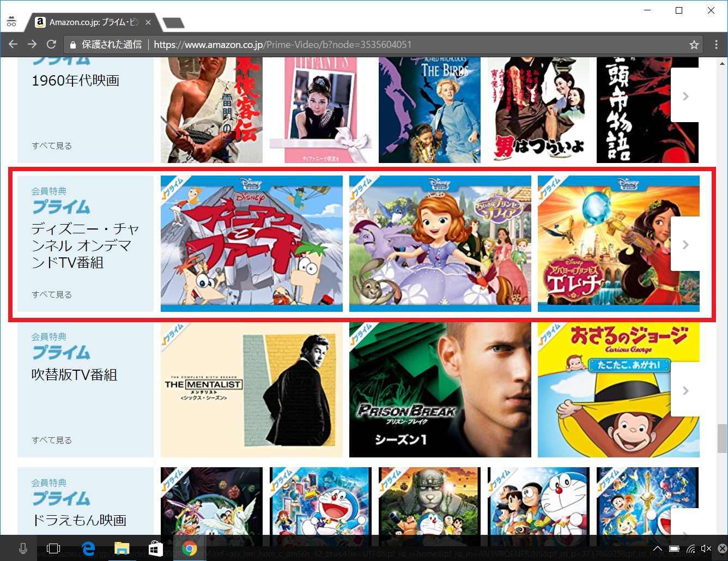Show more 吹替版TV番組 titles with right arrow
Viewport: 728px width, 561px height.
685,390
